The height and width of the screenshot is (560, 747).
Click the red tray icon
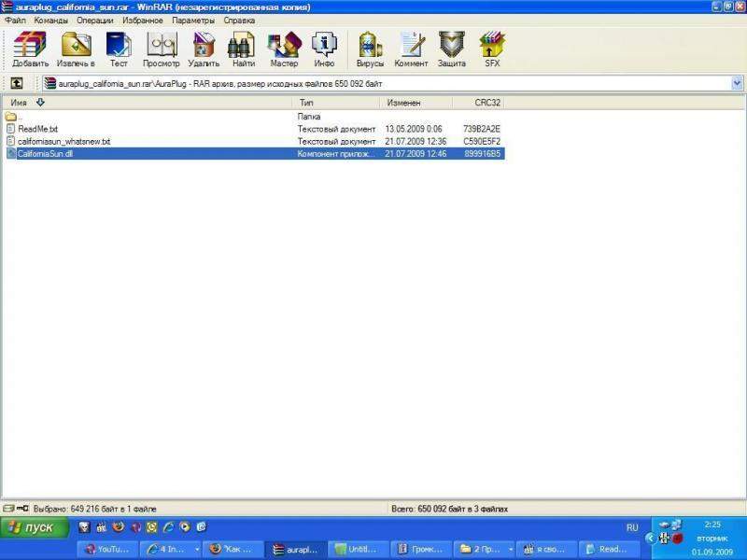pos(678,539)
